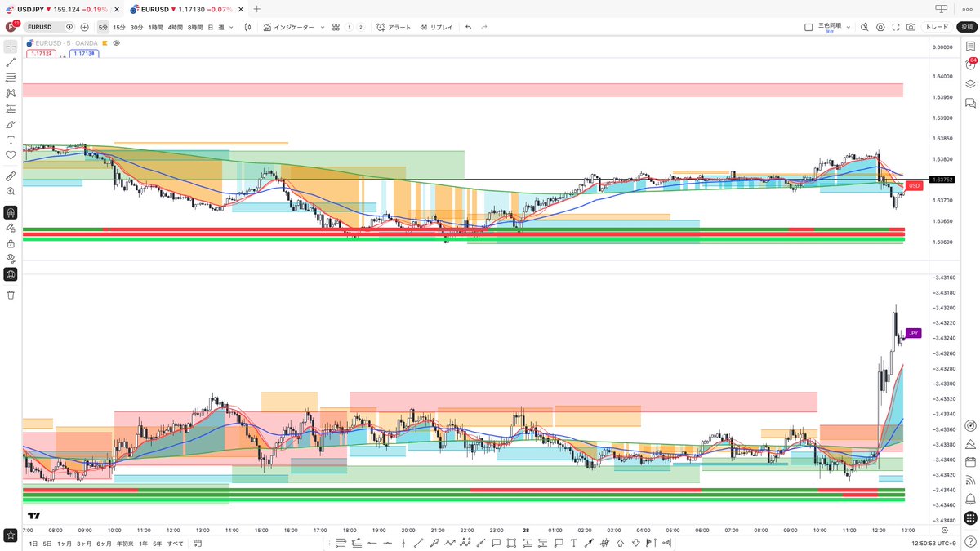The image size is (980, 551).
Task: Open the object tree layers panel
Action: click(x=970, y=83)
